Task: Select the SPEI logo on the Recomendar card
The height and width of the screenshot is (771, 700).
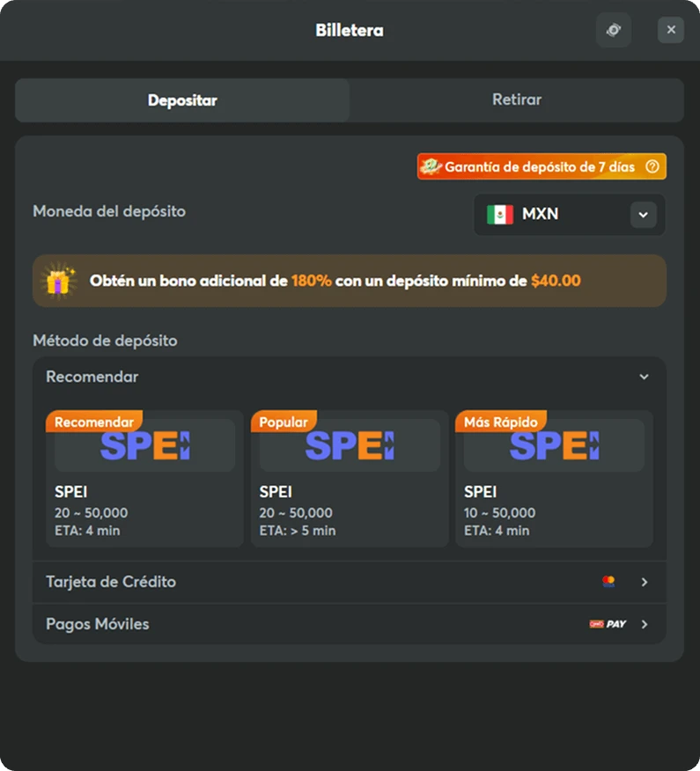Action: 144,443
